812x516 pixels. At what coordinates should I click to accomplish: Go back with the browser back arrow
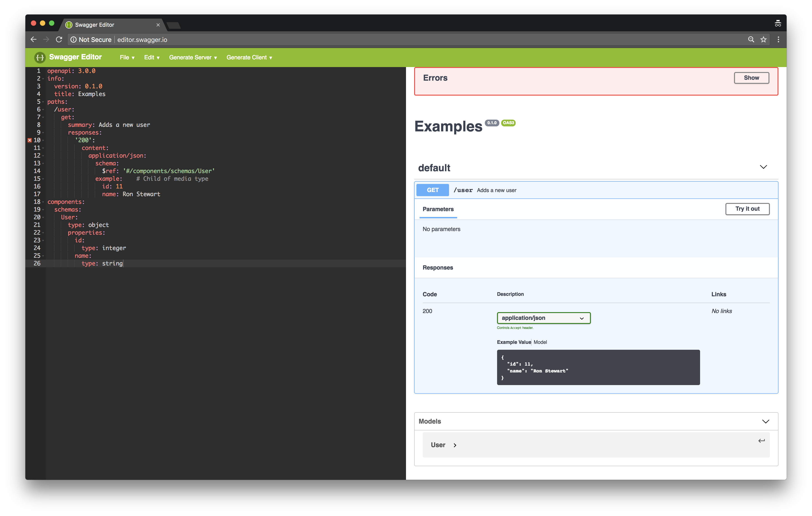[33, 39]
